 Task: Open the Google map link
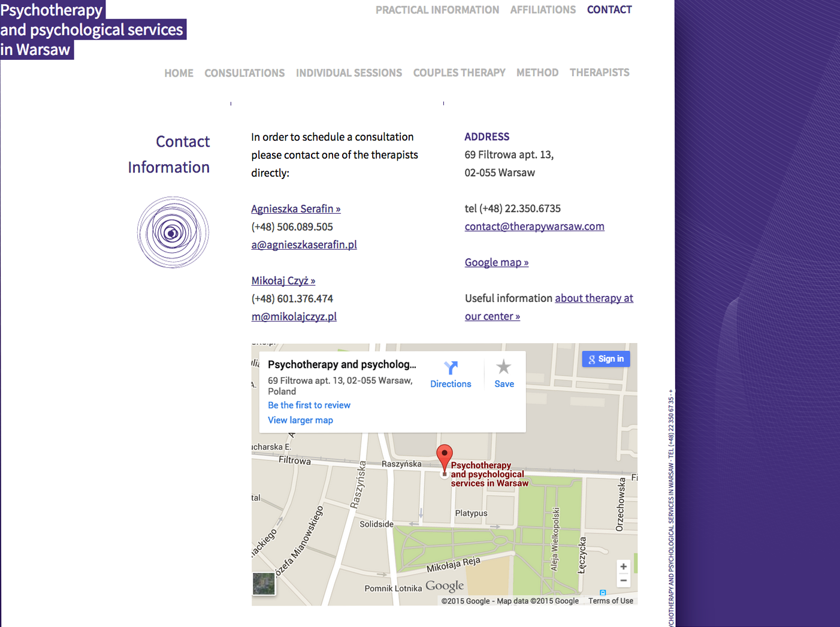tap(496, 262)
